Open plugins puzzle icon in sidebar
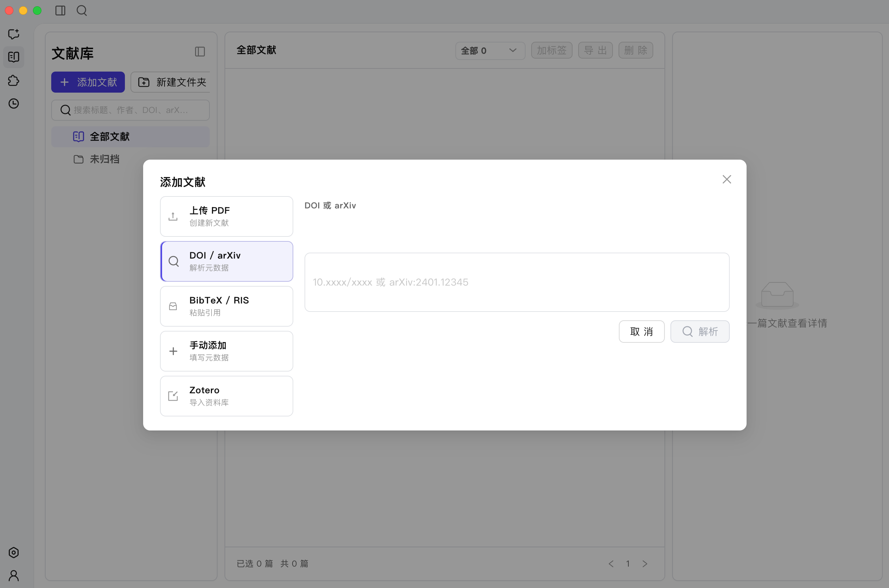The image size is (889, 588). (x=13, y=80)
